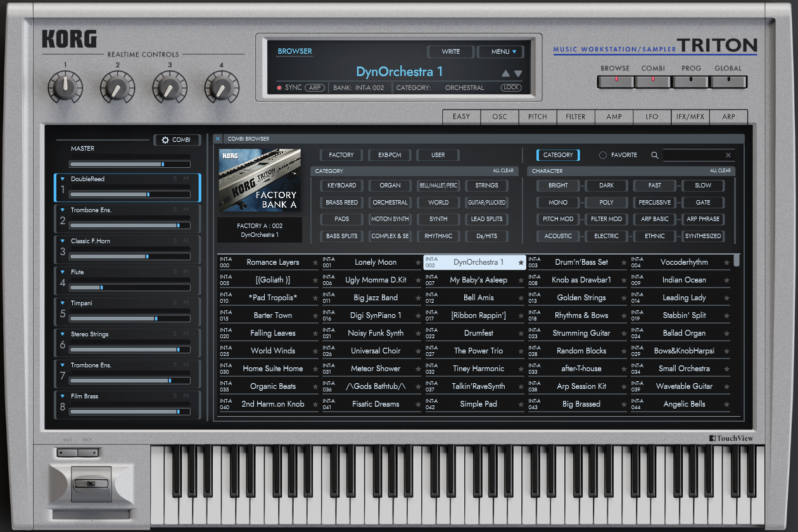The image size is (798, 532).
Task: Mute the Film Brass timbre
Action: pyautogui.click(x=186, y=396)
